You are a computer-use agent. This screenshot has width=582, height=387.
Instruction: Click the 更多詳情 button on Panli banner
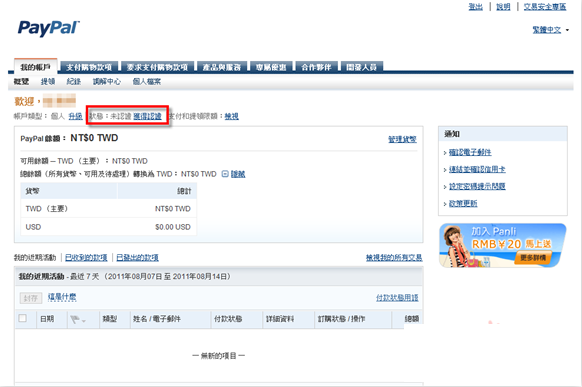(533, 258)
